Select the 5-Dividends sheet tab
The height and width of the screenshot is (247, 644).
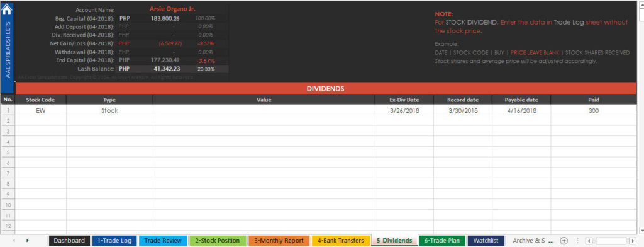click(394, 241)
